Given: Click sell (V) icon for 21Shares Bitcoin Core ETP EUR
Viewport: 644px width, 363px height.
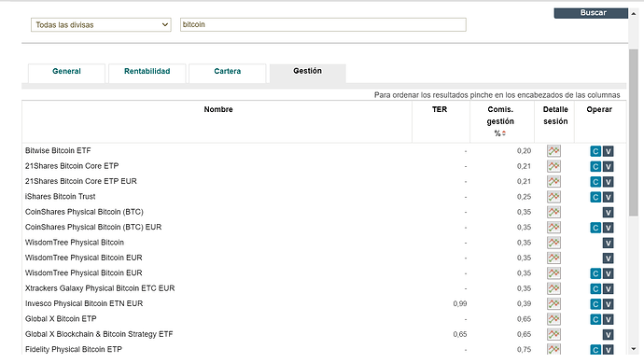Looking at the screenshot, I should coord(608,182).
